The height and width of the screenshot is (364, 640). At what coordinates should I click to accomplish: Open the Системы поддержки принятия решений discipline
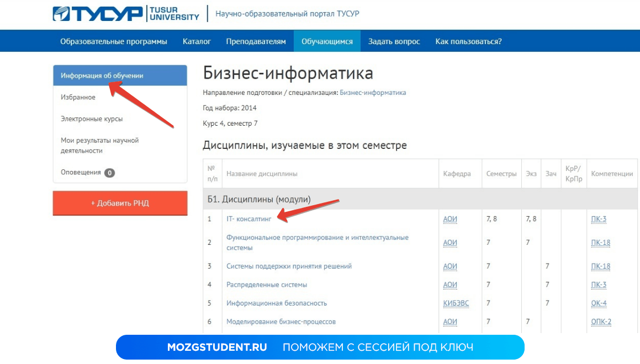(289, 266)
